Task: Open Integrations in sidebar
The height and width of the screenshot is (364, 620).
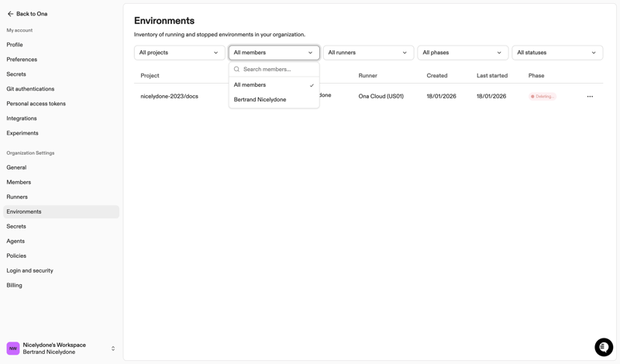Action: [x=61, y=118]
